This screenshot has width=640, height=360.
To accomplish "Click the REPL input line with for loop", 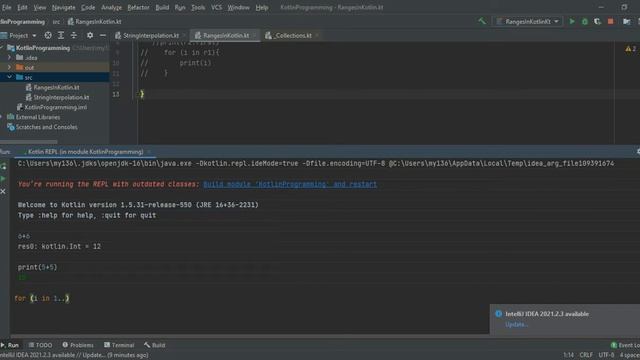I will 42,298.
